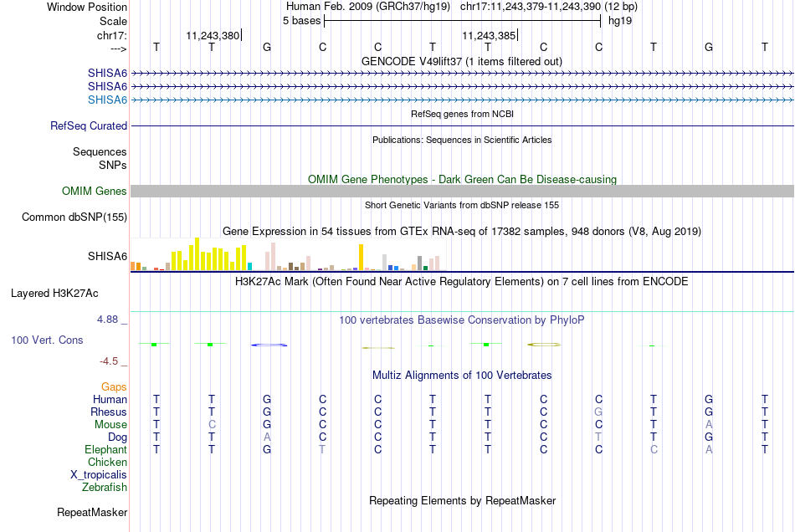This screenshot has width=795, height=532.
Task: Click position marker 11,243,385 on ruler
Action: [x=489, y=35]
